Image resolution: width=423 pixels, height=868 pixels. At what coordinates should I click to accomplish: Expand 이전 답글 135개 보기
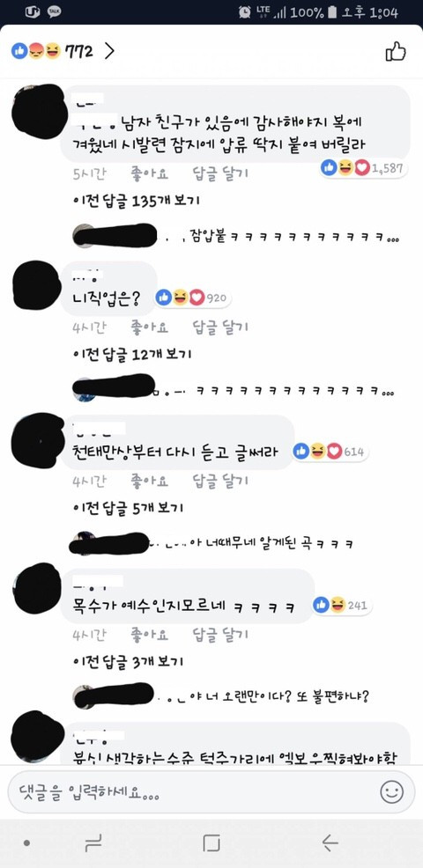click(137, 201)
